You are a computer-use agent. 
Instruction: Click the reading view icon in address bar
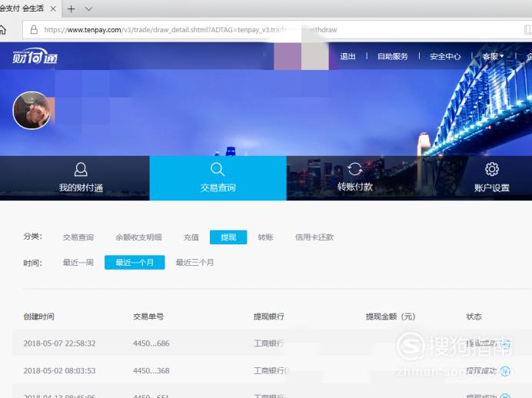tap(527, 30)
